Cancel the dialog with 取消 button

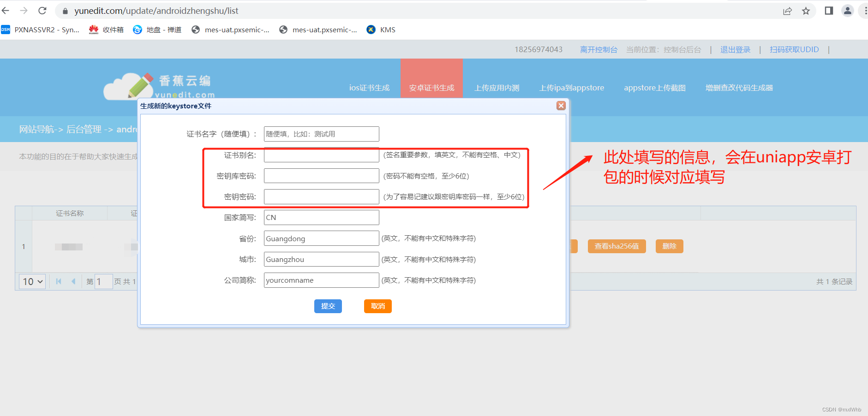(378, 306)
